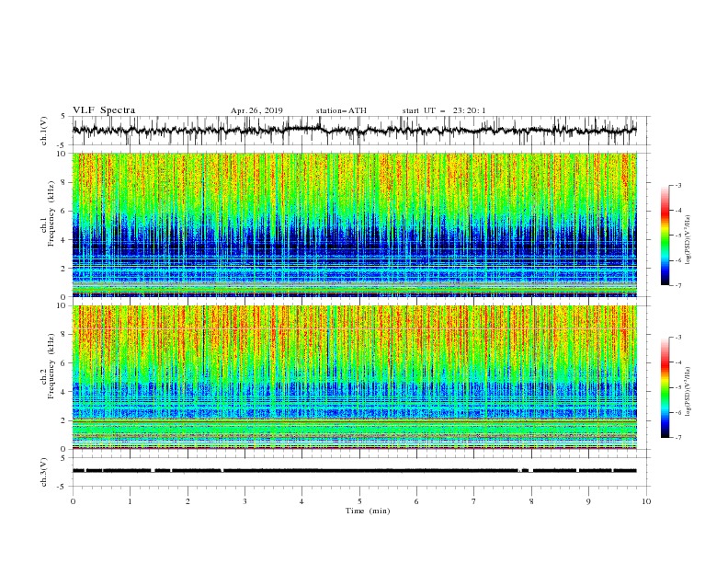The height and width of the screenshot is (563, 728).
Task: Select the date text "Apr. 26, 2019"
Action: click(x=256, y=110)
